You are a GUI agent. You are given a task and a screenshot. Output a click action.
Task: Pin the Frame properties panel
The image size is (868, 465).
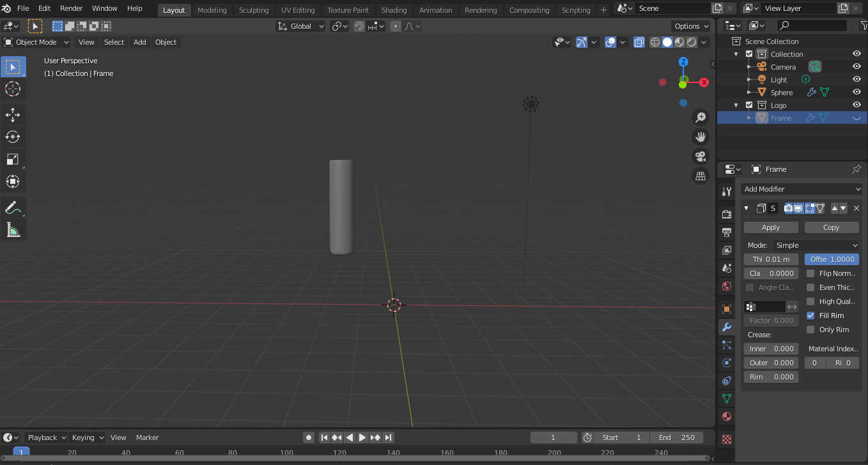coord(856,169)
